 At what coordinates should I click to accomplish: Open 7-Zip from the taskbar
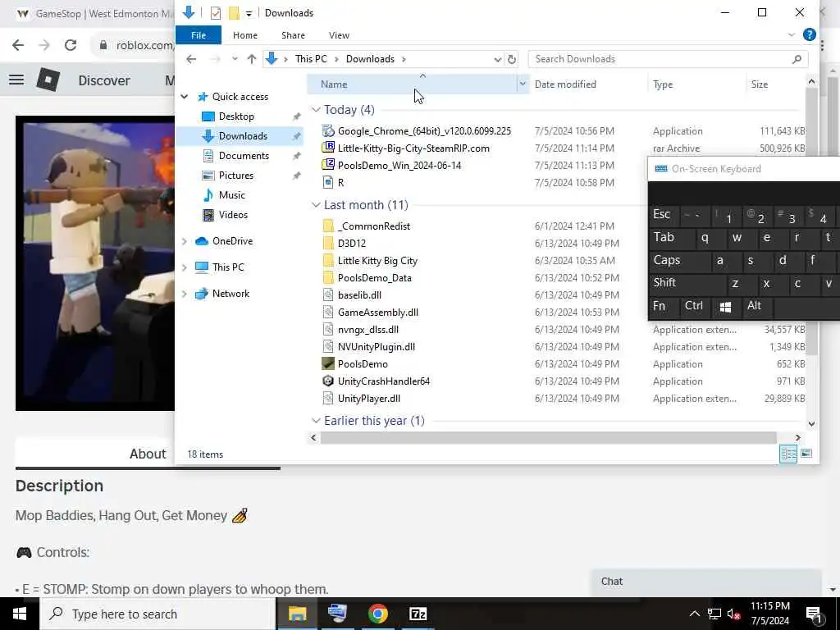(418, 614)
